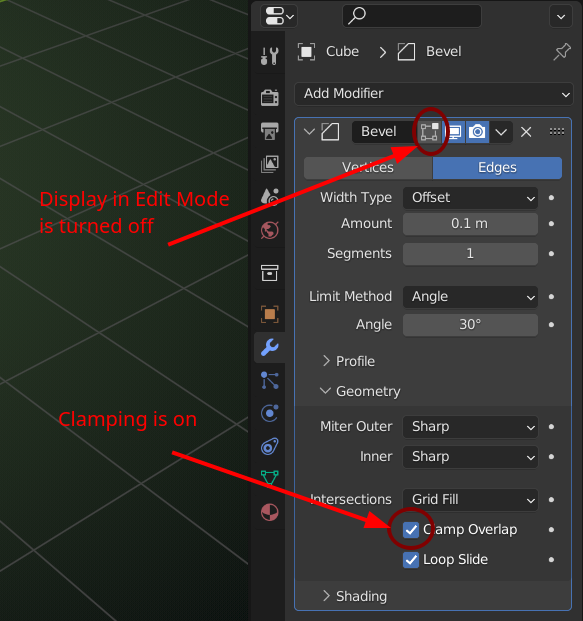The image size is (583, 621).
Task: Open the Add Modifier dropdown
Action: (434, 94)
